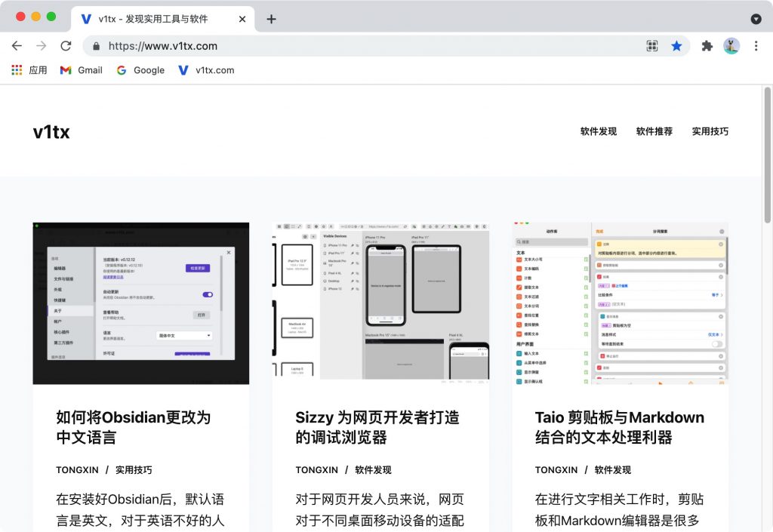Go back using the browser back arrow
Image resolution: width=773 pixels, height=532 pixels.
17,46
